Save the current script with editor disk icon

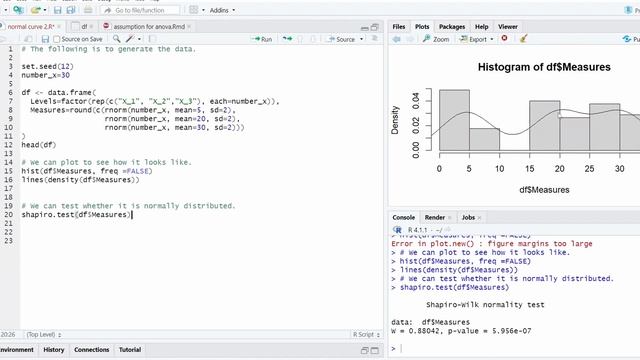point(45,39)
